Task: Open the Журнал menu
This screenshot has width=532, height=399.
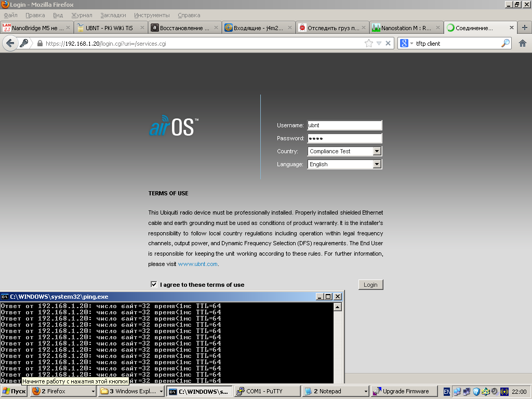Action: tap(82, 15)
